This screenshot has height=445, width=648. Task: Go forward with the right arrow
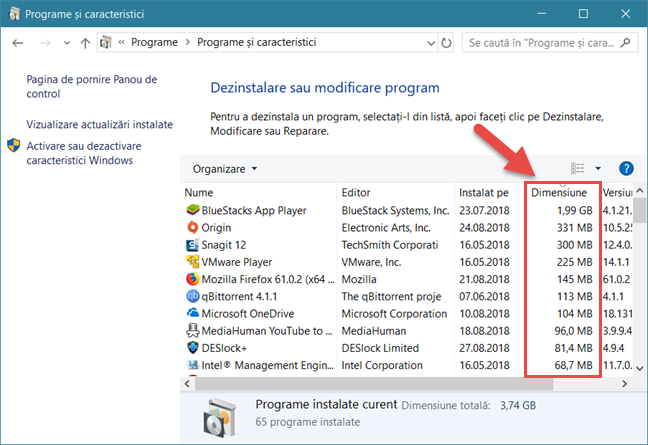click(x=45, y=43)
